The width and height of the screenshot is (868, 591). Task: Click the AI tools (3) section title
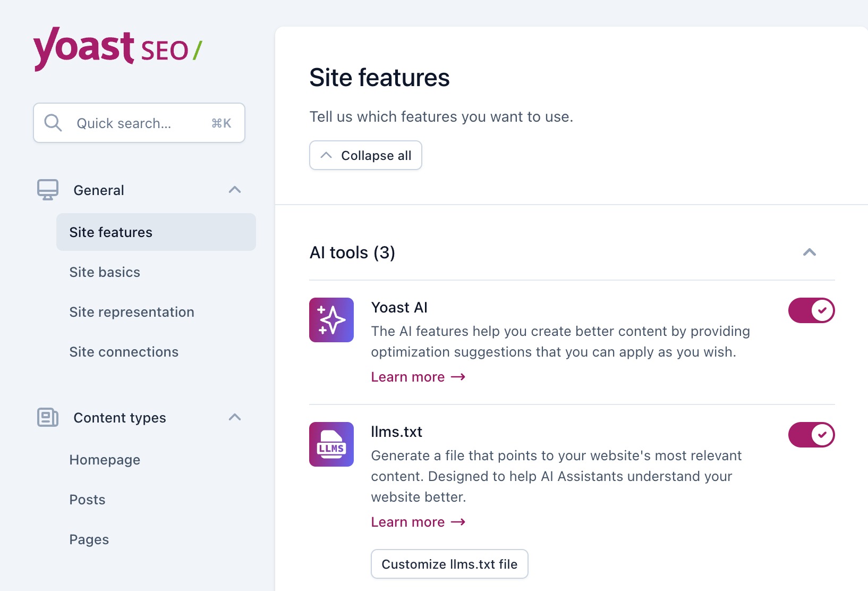352,252
